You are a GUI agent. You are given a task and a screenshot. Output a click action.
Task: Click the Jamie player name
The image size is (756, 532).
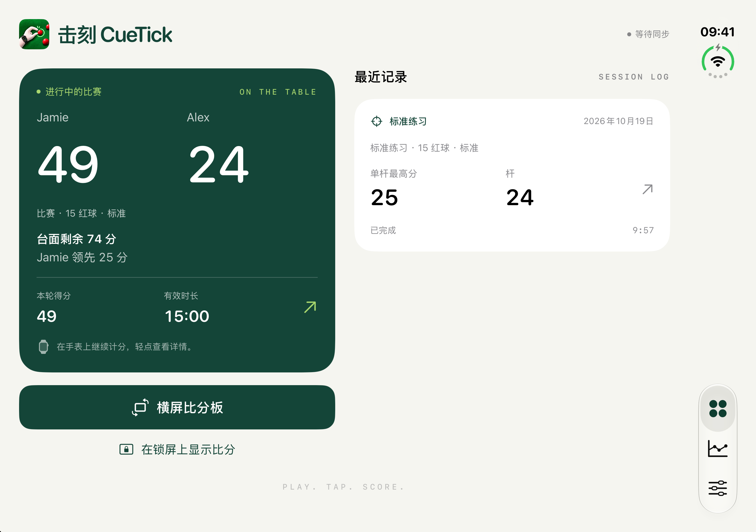[x=53, y=117]
